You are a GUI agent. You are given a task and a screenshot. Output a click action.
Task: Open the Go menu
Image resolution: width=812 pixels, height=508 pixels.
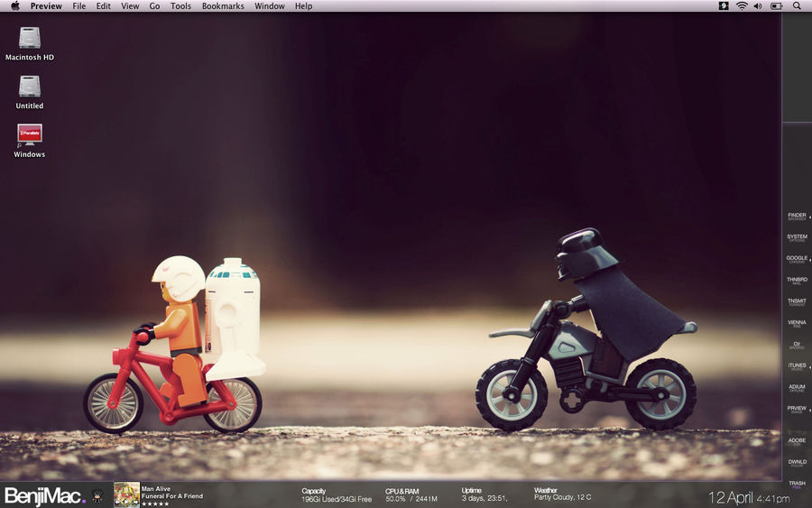click(x=154, y=6)
